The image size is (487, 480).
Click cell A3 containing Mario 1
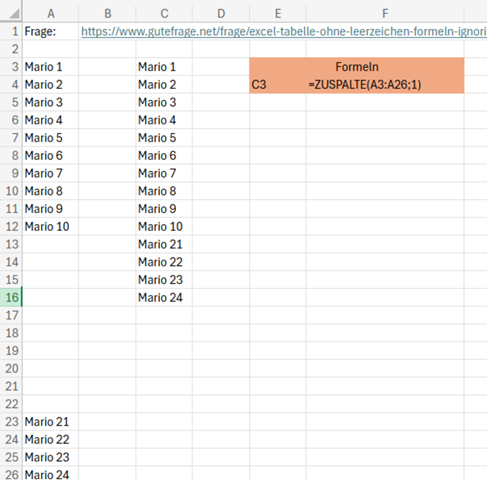[x=51, y=67]
